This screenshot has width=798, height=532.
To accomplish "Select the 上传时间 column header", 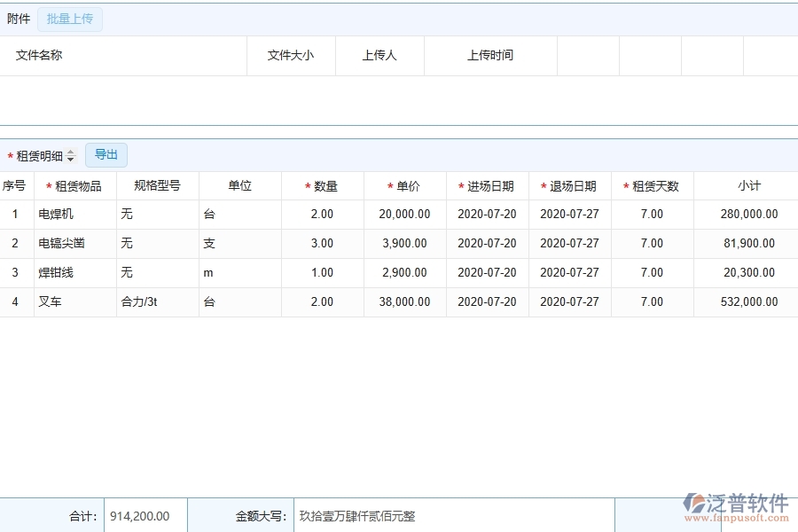I will 490,55.
